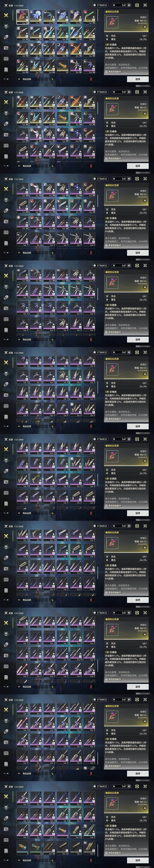Toggle the lock on 幽冥的忘忧章 in topmost detail panel

pos(145,27)
